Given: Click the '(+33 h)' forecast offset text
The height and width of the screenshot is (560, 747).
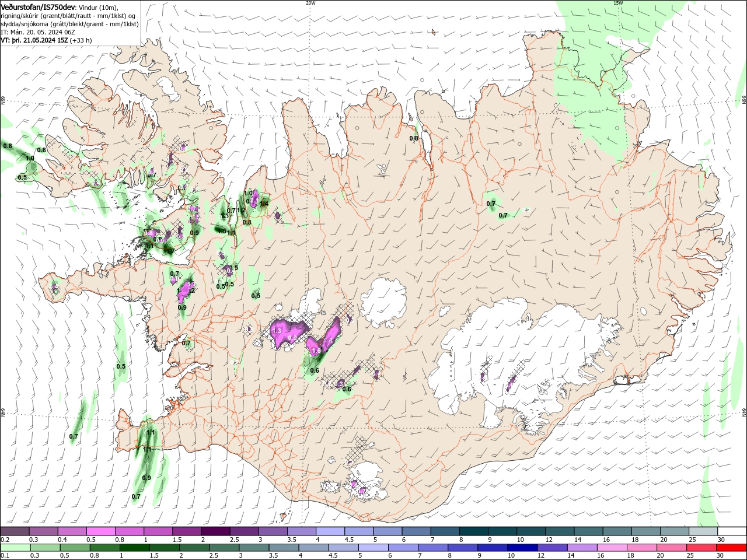Looking at the screenshot, I should tap(81, 40).
